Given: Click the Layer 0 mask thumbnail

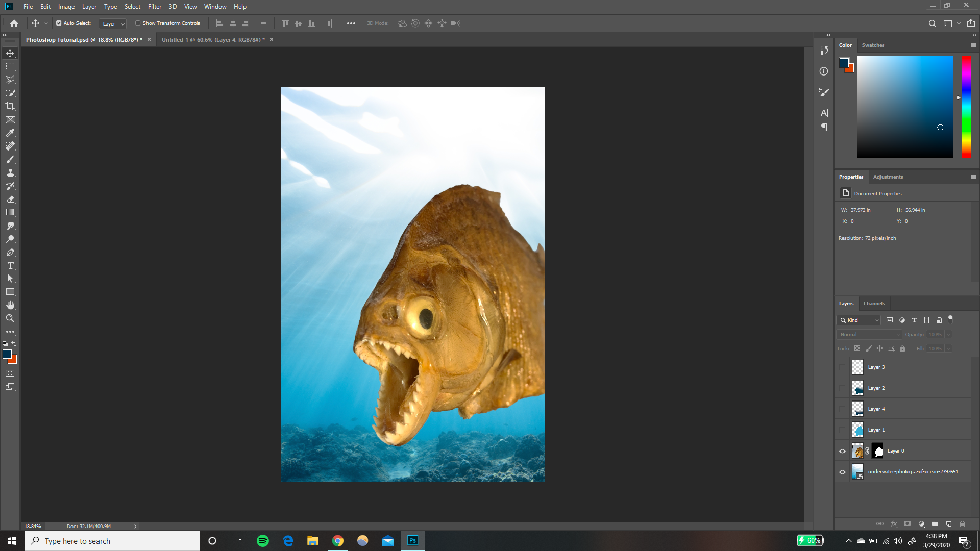Looking at the screenshot, I should coord(877,450).
